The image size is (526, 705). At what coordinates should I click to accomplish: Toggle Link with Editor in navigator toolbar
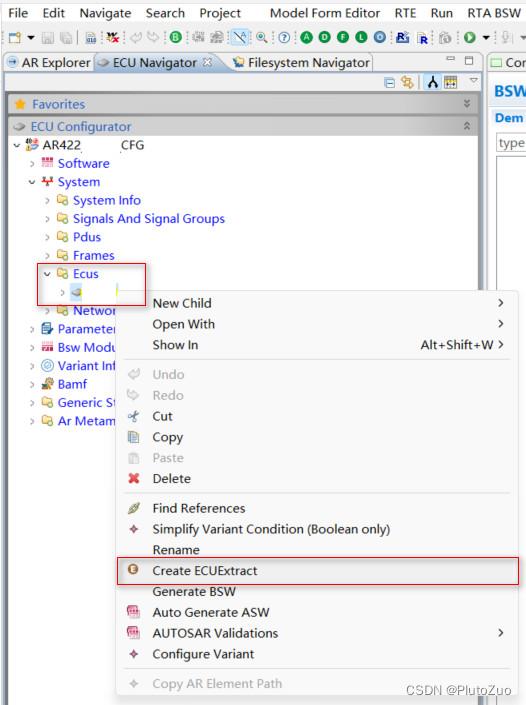(407, 82)
